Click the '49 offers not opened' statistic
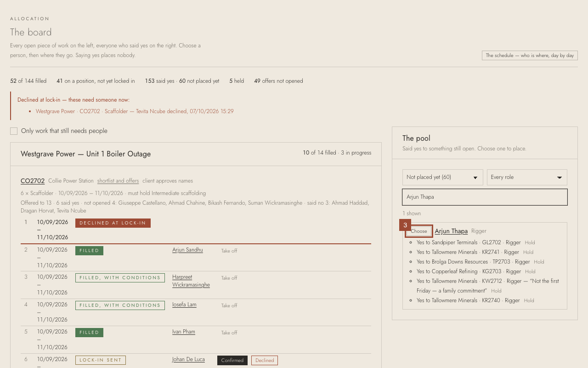This screenshot has width=588, height=368. (x=278, y=81)
